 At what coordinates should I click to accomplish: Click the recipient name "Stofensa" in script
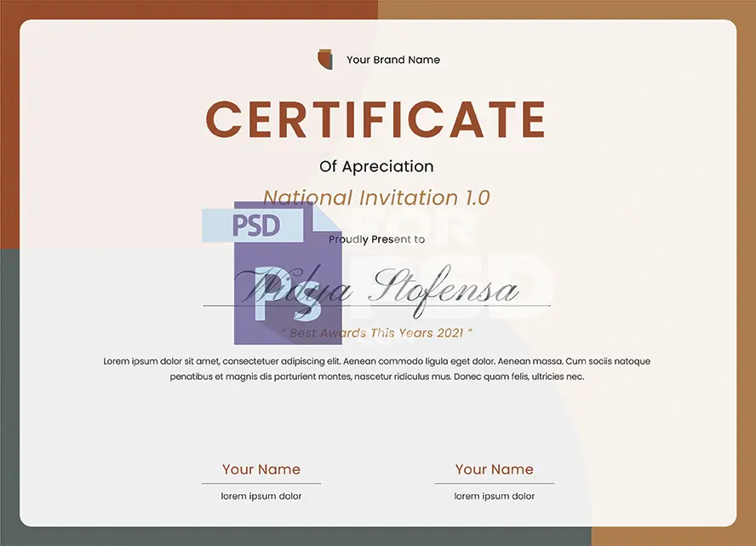click(444, 290)
